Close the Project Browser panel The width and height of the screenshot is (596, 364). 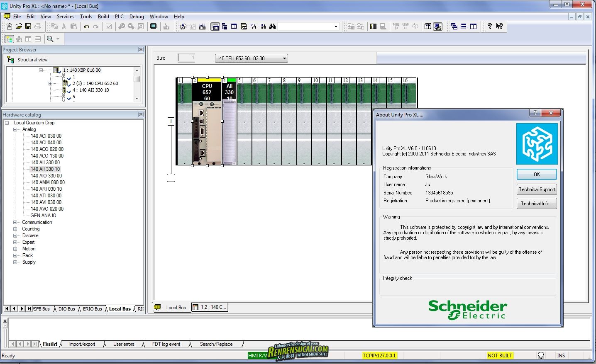(141, 49)
